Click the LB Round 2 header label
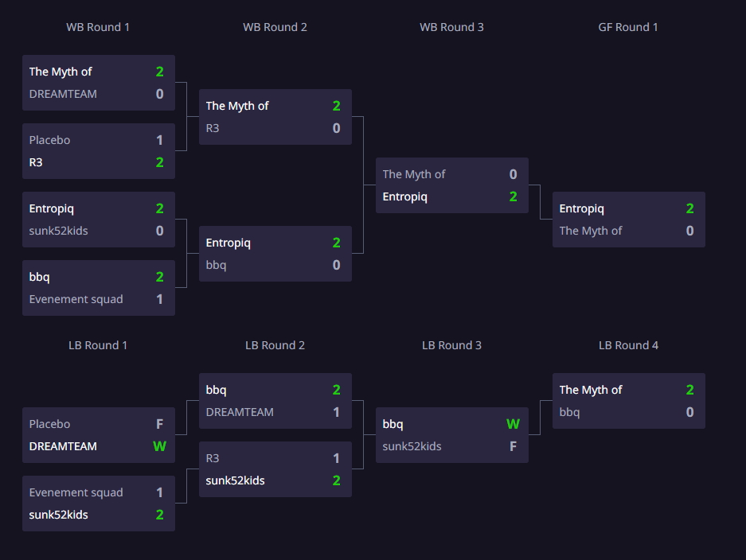 [275, 345]
